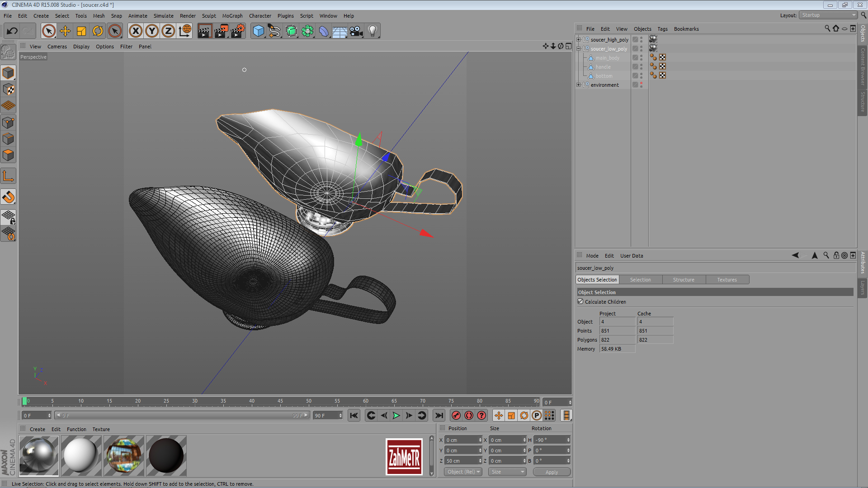This screenshot has width=868, height=488.
Task: Open the Object (Rel) dropdown
Action: pyautogui.click(x=463, y=472)
